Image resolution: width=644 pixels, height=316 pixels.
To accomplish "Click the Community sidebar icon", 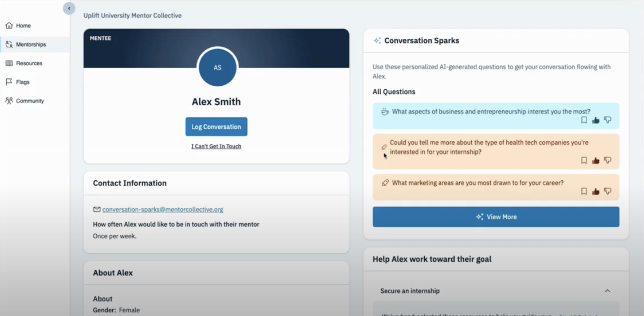I will 9,101.
